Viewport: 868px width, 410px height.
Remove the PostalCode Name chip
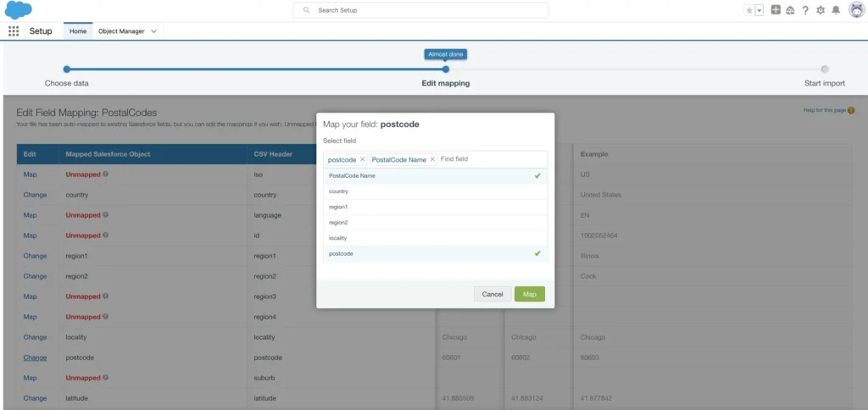click(x=432, y=159)
